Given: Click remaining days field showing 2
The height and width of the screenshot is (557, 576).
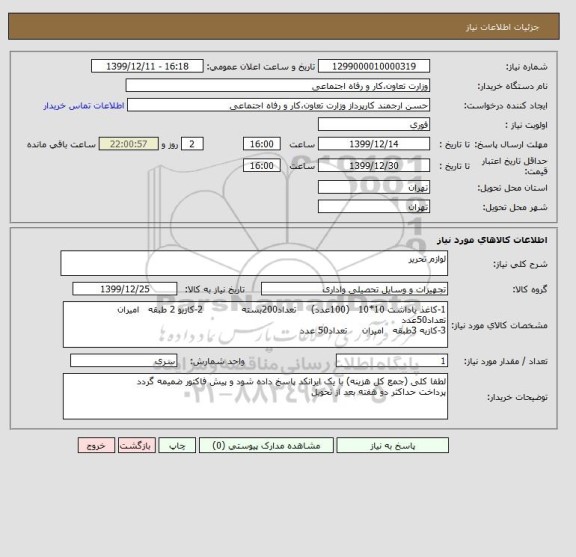Looking at the screenshot, I should point(192,144).
